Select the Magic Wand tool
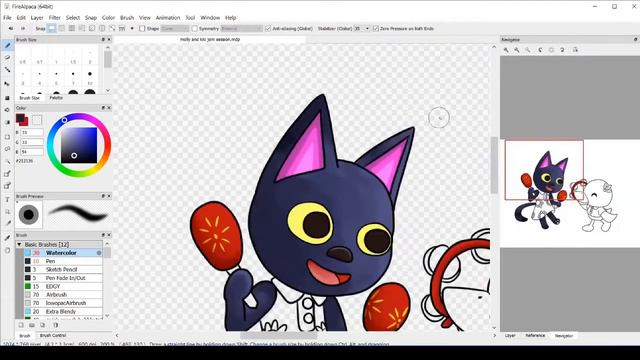 (7, 162)
